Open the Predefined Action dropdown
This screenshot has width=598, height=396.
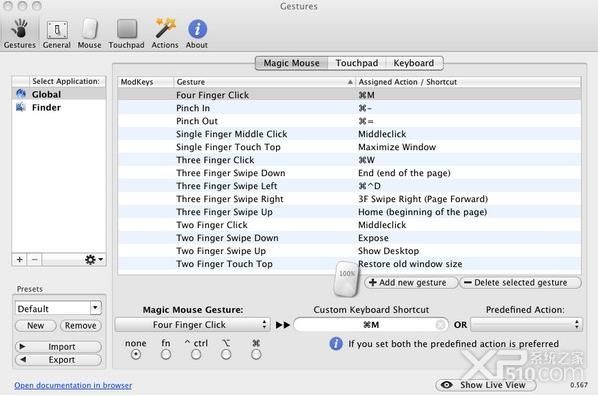click(526, 325)
